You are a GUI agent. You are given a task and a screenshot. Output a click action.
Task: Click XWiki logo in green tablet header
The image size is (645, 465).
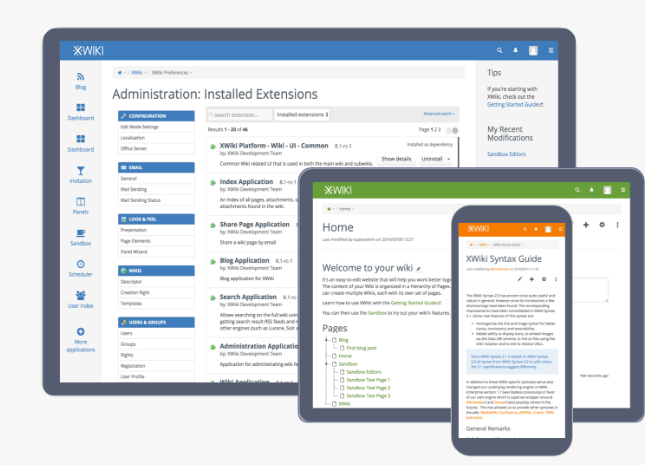point(338,190)
